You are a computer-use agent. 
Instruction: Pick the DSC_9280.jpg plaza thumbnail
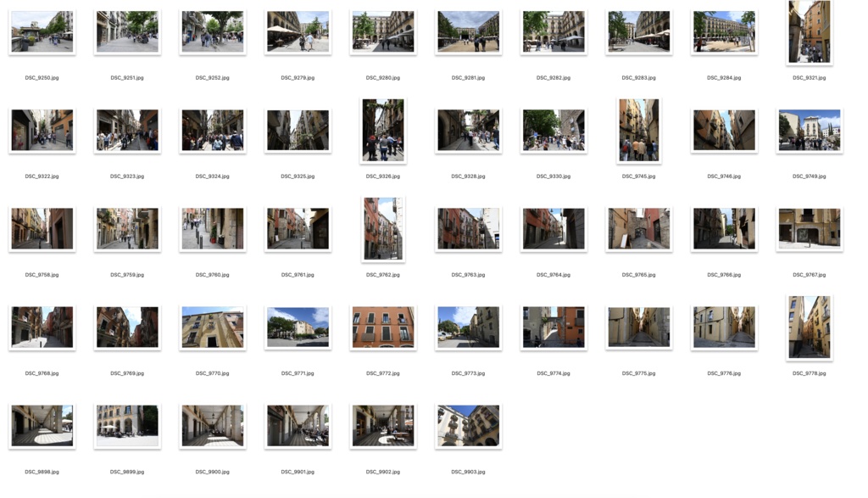(x=383, y=32)
